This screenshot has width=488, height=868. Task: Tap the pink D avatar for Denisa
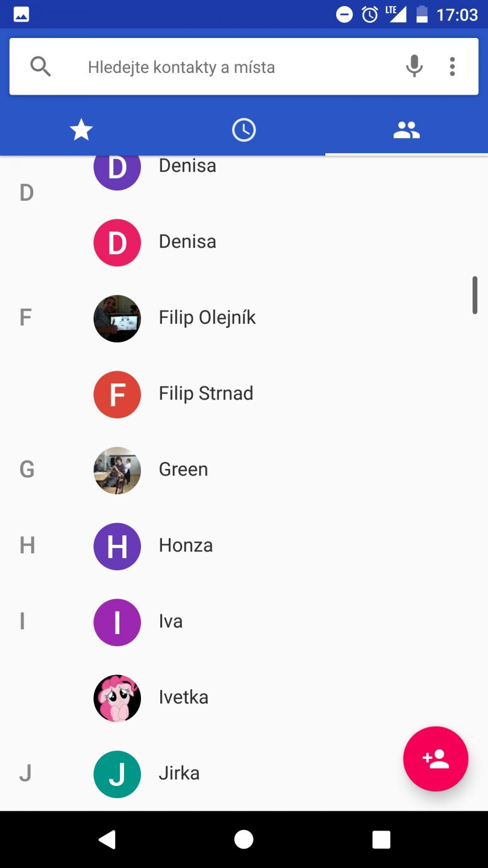pyautogui.click(x=117, y=242)
